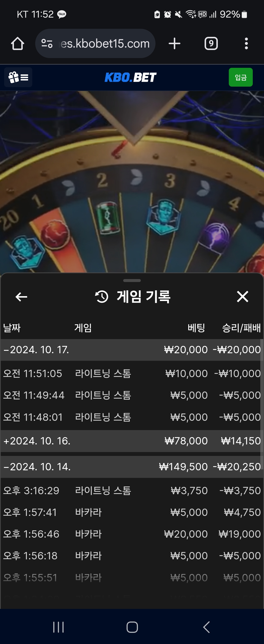Click the KBO.BET logo
The height and width of the screenshot is (644, 264).
(x=131, y=77)
